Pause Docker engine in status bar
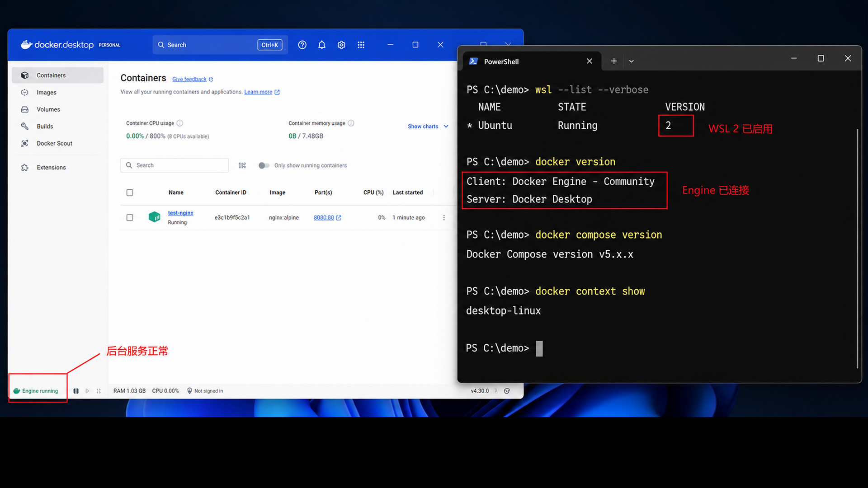The height and width of the screenshot is (488, 868). 76,391
